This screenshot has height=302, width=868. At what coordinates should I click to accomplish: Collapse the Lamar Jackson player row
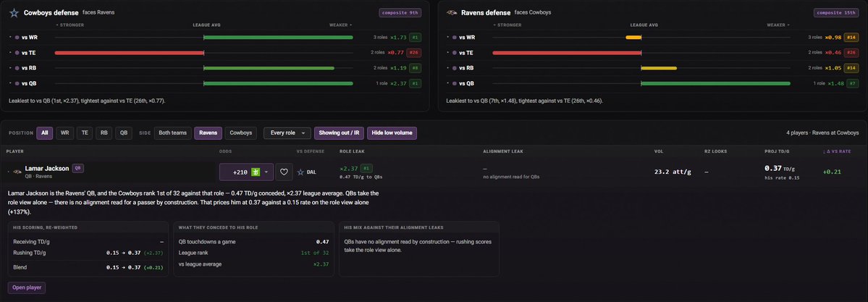[x=8, y=172]
